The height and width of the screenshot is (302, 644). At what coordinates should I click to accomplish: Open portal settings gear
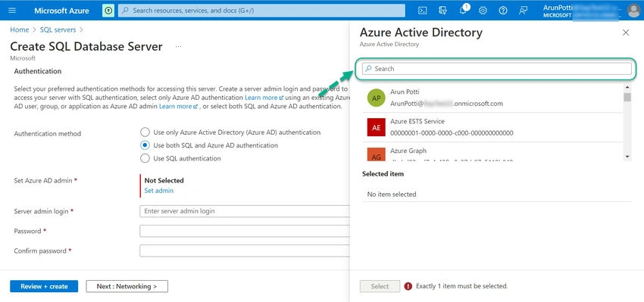tap(483, 11)
